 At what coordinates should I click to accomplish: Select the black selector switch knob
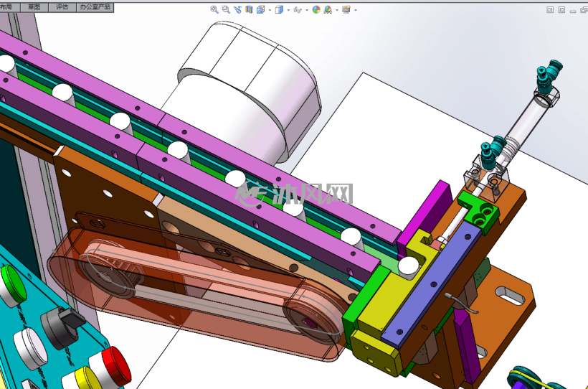63,327
